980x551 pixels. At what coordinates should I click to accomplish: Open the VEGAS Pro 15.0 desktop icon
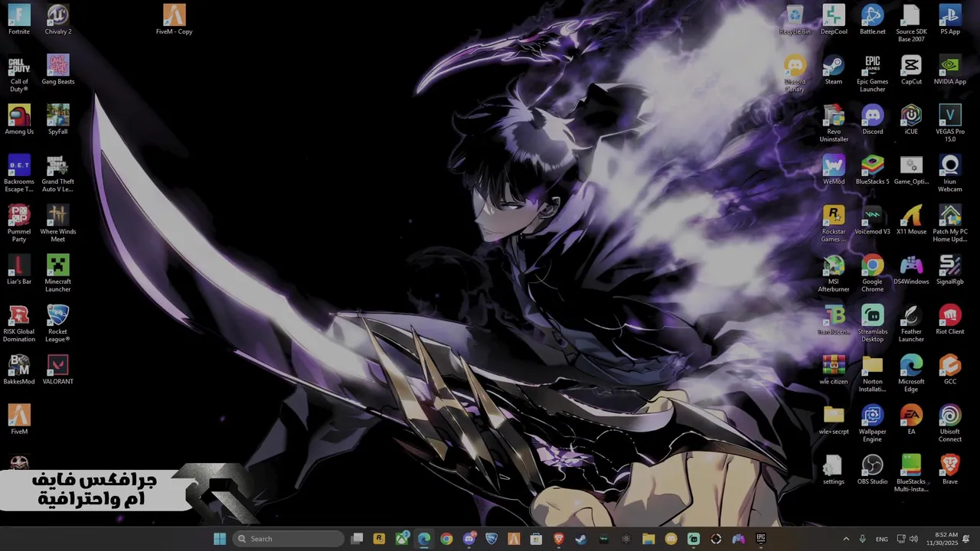[950, 123]
